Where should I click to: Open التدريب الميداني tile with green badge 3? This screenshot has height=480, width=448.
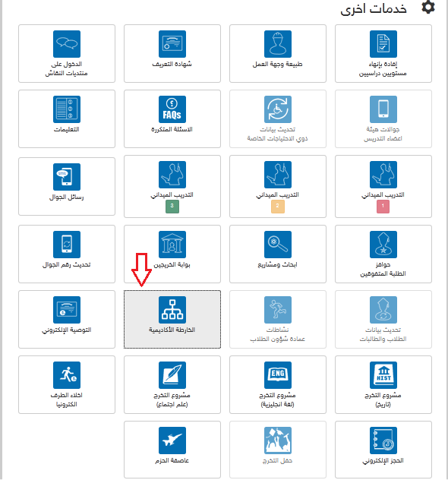pos(172,186)
